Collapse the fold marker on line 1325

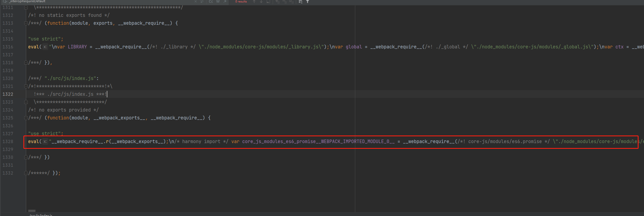coord(26,118)
